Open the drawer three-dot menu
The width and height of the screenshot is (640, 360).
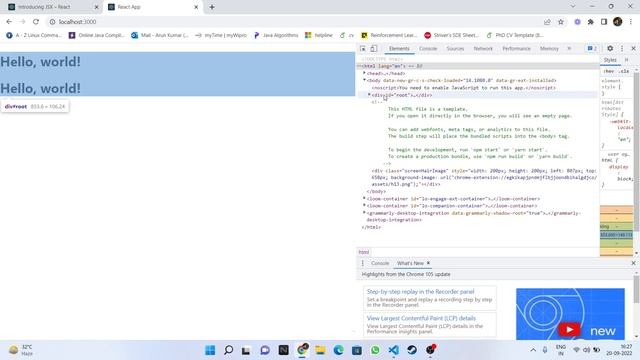click(x=362, y=263)
